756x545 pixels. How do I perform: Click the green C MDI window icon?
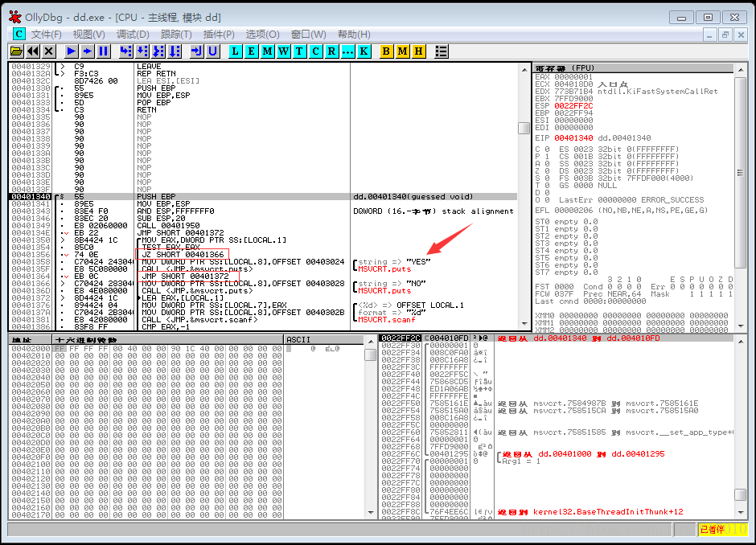18,34
